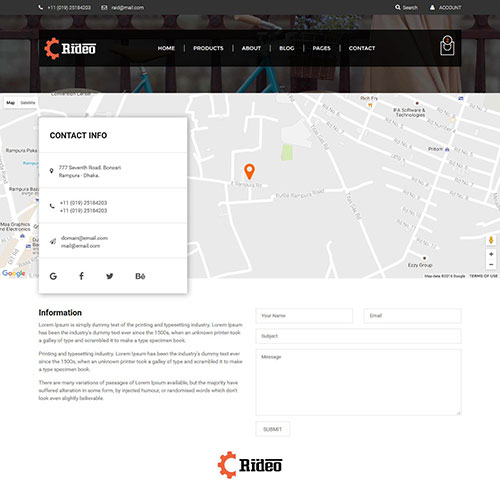Open the Pages menu item
This screenshot has width=500, height=480.
(x=321, y=48)
